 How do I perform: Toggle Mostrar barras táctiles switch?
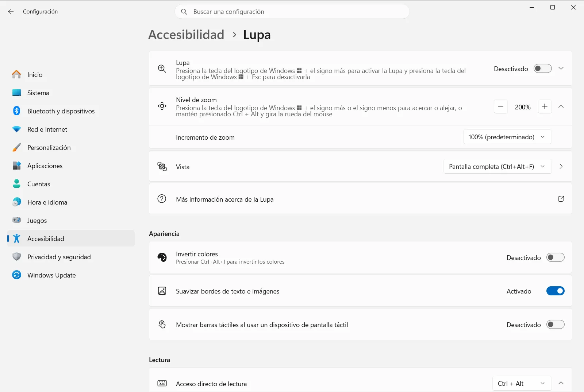click(556, 325)
